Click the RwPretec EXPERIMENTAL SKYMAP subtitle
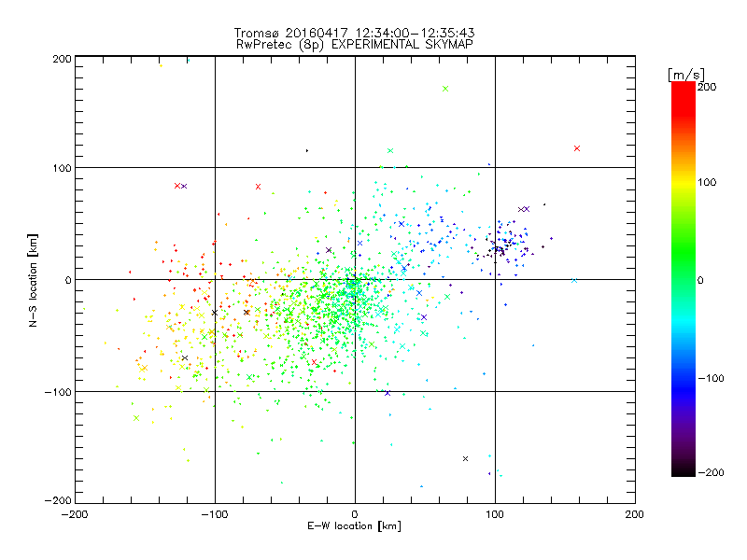747x560 pixels. pyautogui.click(x=355, y=45)
